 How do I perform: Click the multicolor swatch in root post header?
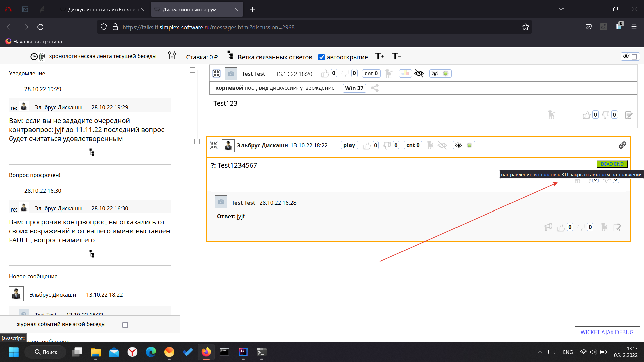pyautogui.click(x=405, y=73)
